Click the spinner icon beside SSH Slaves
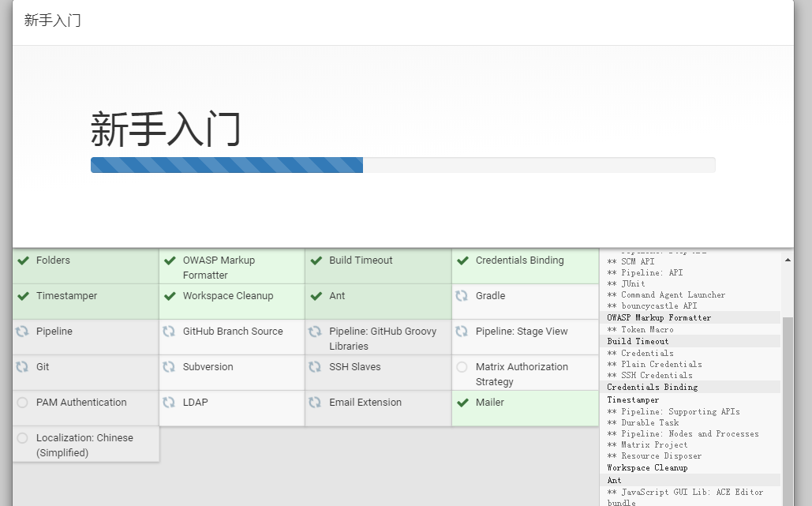 click(315, 367)
